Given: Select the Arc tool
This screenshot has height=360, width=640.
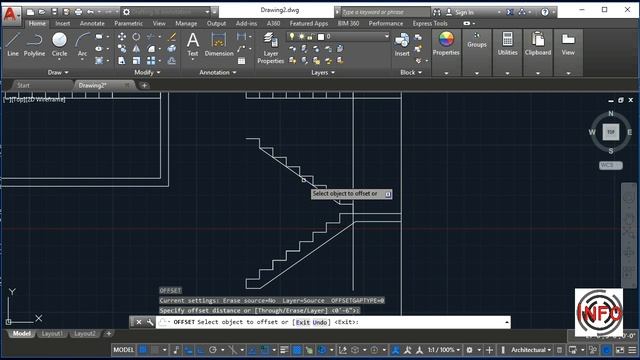Looking at the screenshot, I should (82, 45).
